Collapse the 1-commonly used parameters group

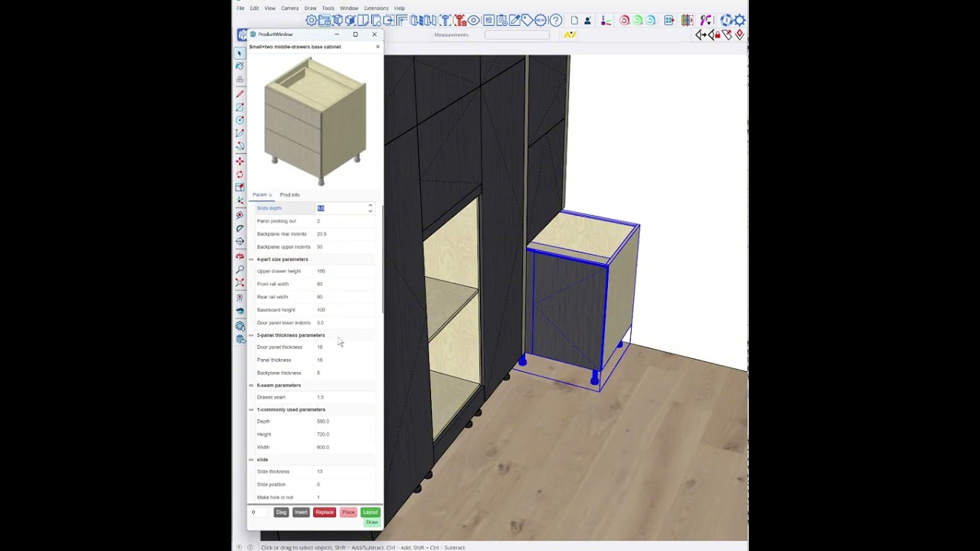[x=251, y=409]
